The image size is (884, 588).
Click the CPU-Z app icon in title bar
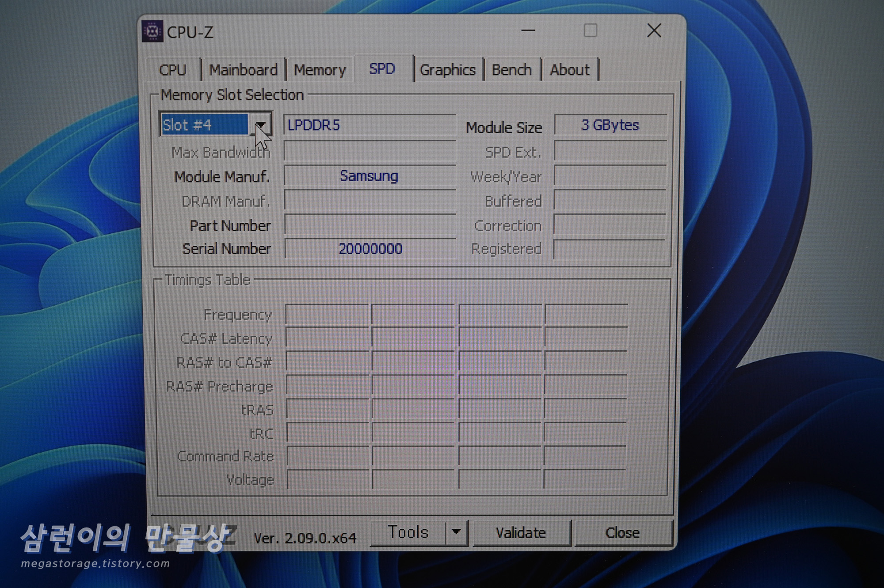(x=152, y=31)
